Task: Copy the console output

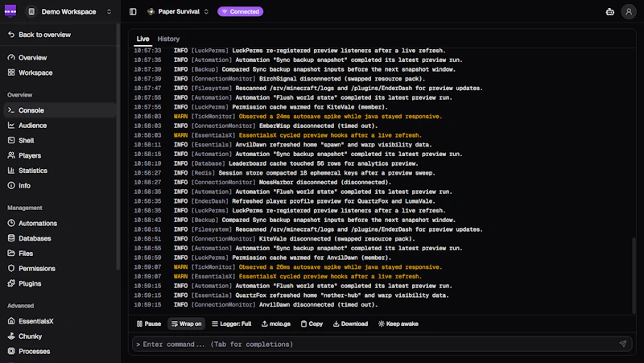Action: pos(312,324)
